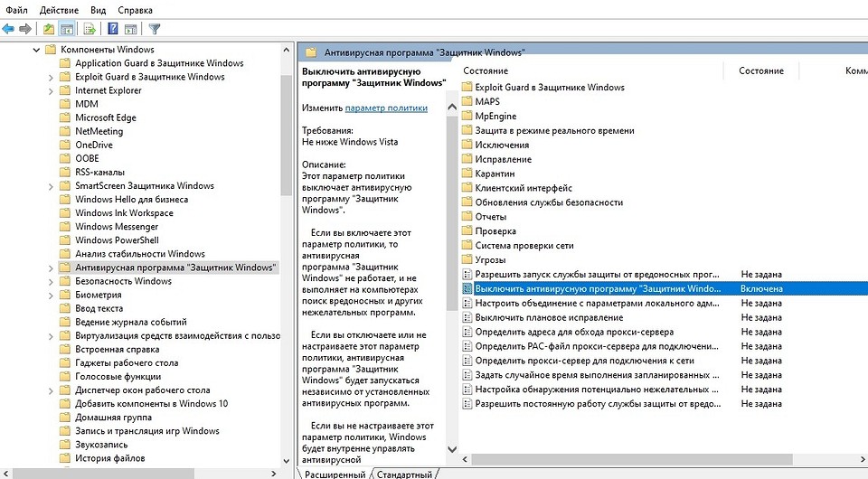The height and width of the screenshot is (479, 868).
Task: Open the Действие menu
Action: coord(59,9)
